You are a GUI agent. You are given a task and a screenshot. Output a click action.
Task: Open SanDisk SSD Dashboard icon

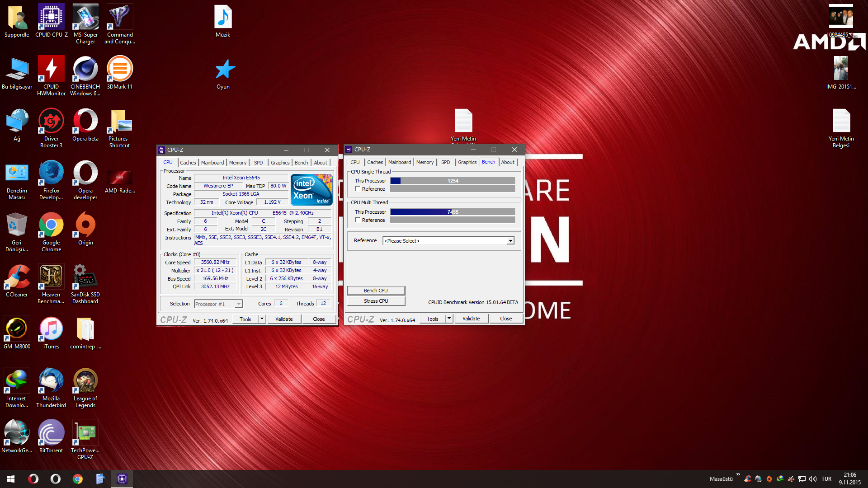[x=85, y=284]
